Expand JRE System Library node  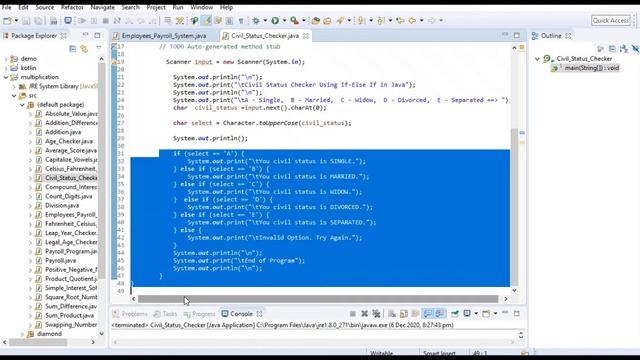14,86
